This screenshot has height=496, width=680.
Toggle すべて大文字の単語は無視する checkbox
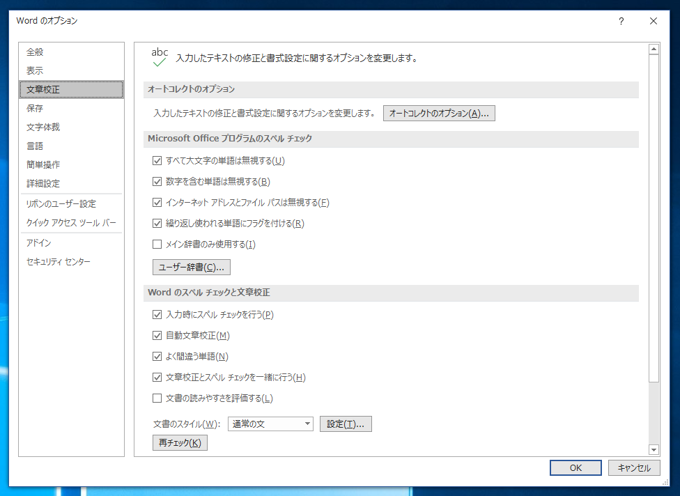click(157, 161)
